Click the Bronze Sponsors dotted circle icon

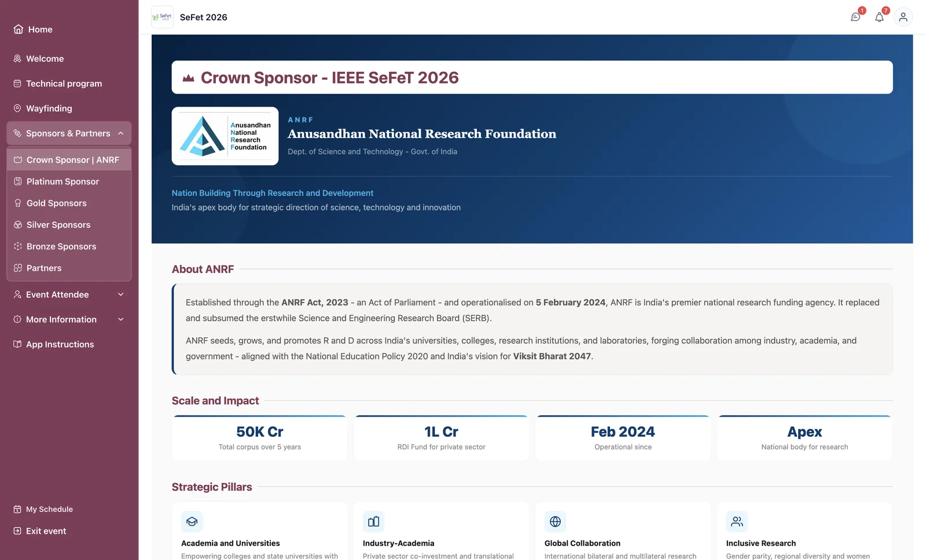(18, 246)
